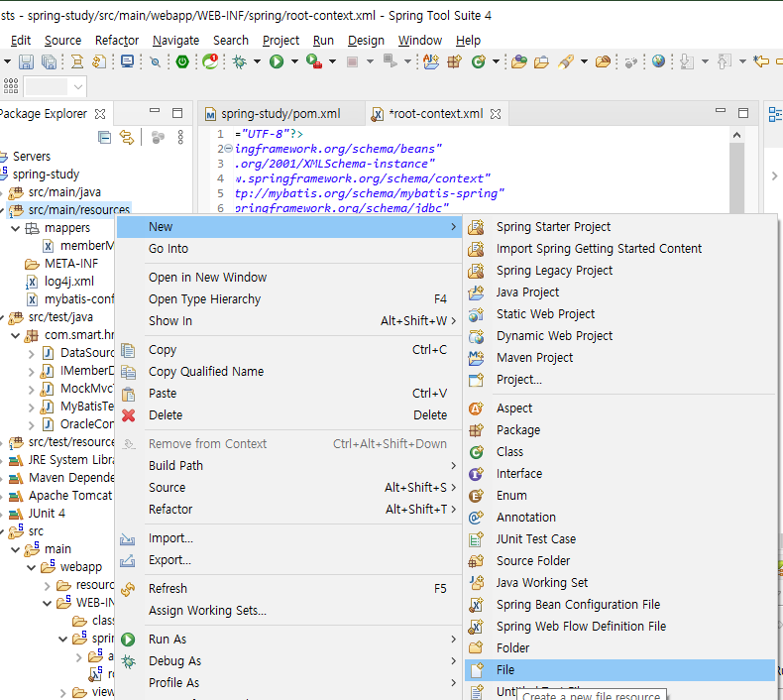783x700 pixels.
Task: Select JUnit 4 library in tree
Action: [47, 514]
